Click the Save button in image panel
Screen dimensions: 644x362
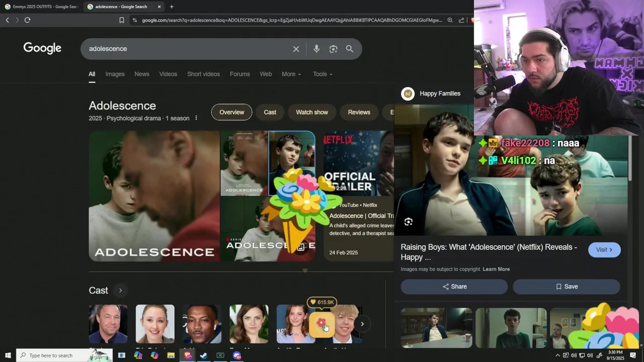pos(566,287)
